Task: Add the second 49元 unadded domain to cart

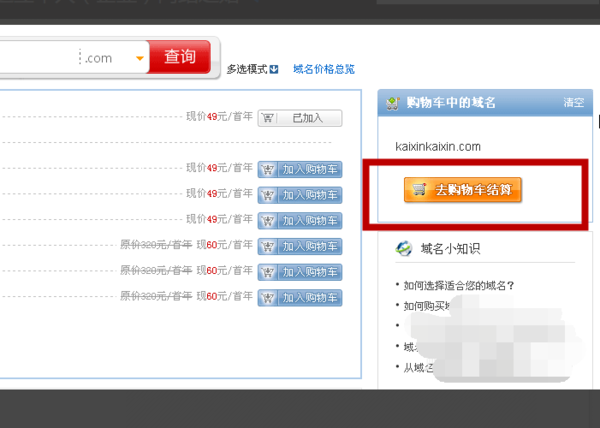Action: coord(299,194)
